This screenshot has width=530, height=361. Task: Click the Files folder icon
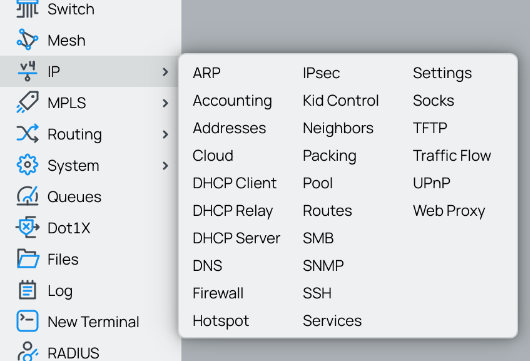tap(27, 259)
